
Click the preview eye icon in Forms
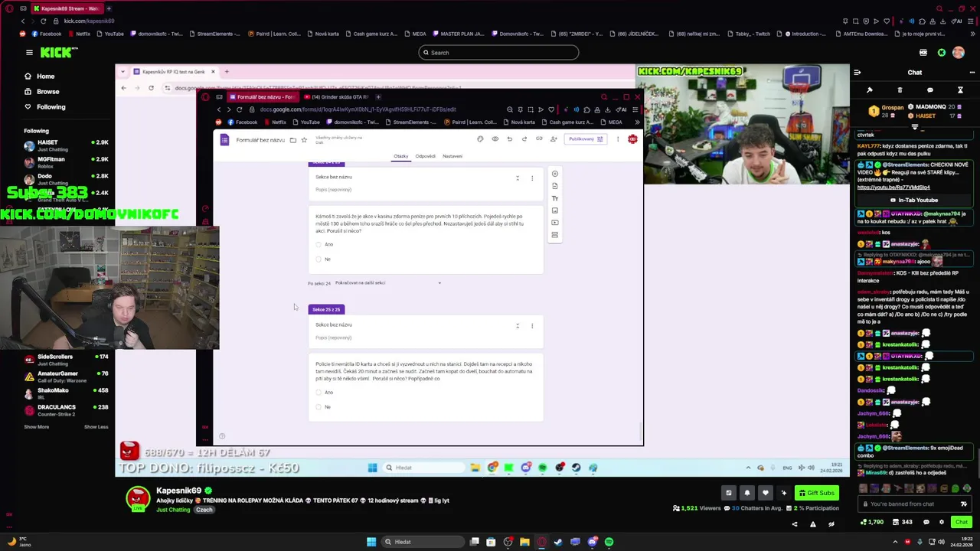[x=495, y=139]
